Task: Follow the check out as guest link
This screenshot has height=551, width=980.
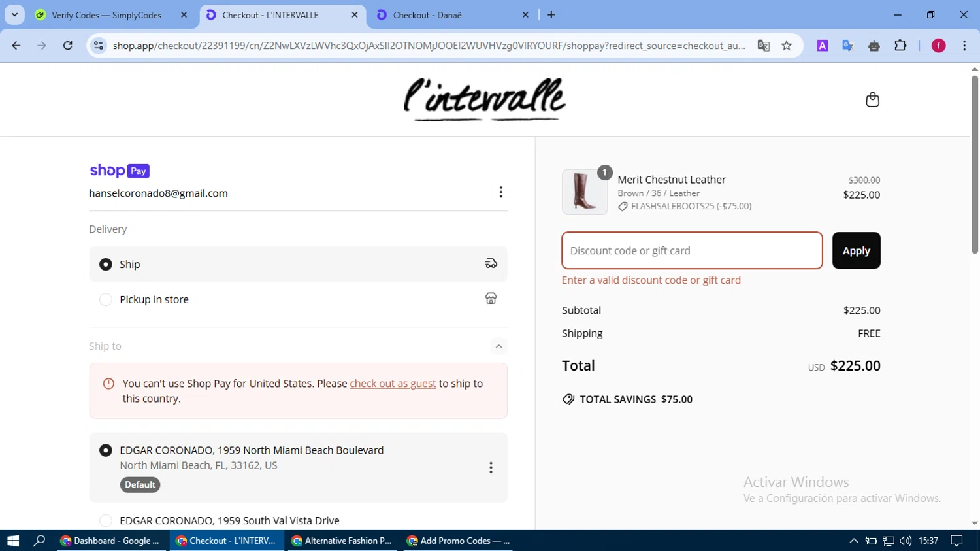Action: [393, 384]
